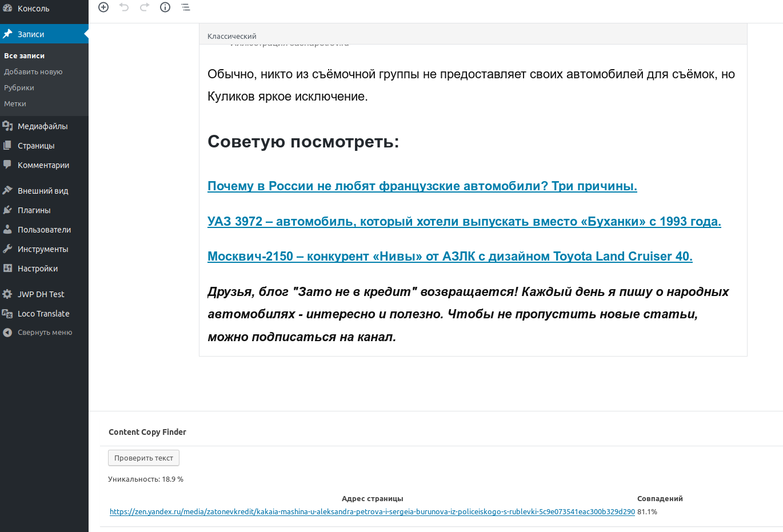Open Москвич-2150 article link
783x532 pixels.
click(x=450, y=257)
